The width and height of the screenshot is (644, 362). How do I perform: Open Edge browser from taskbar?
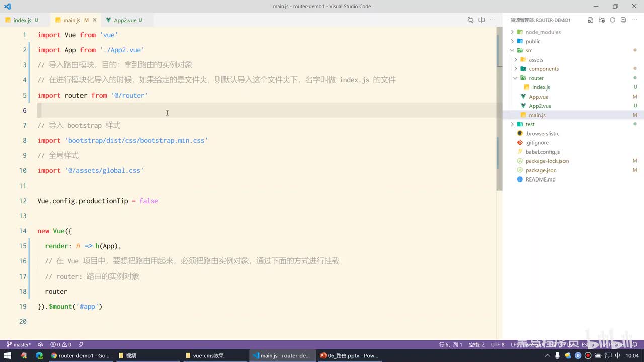(39, 355)
